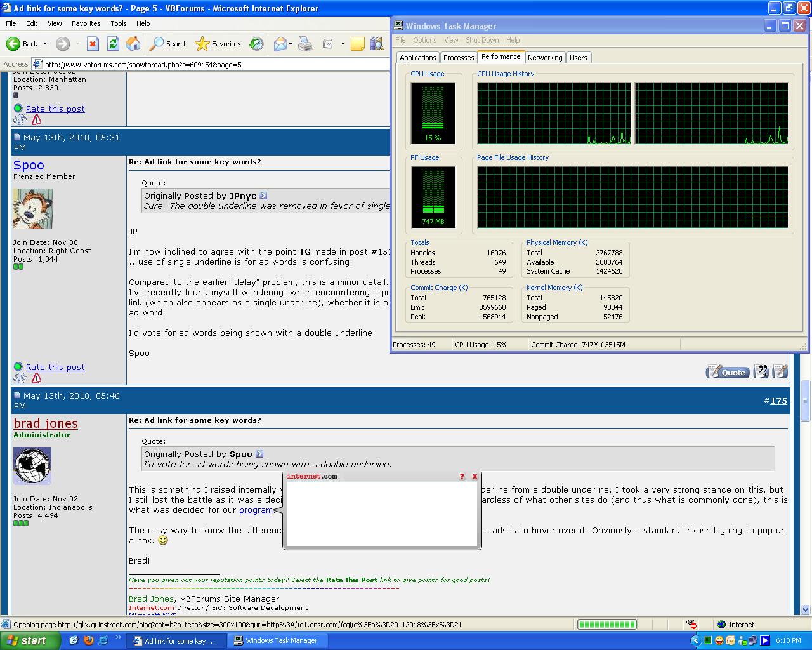Screen dimensions: 812x650
Task: Refresh the VBForums page
Action: coord(113,44)
